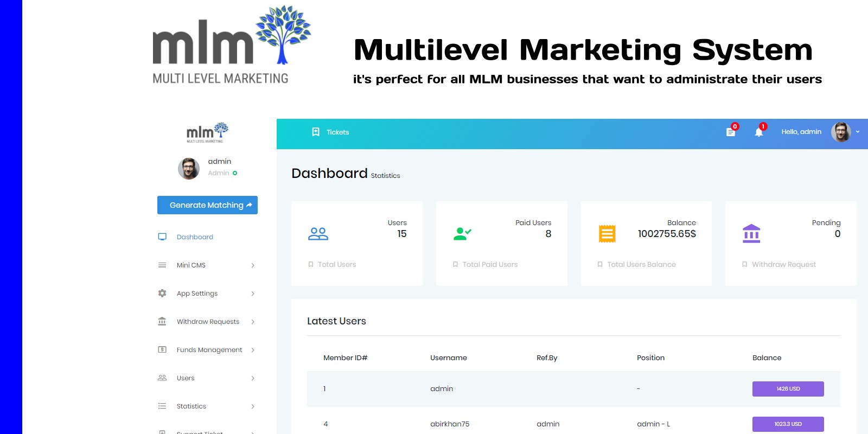Image resolution: width=868 pixels, height=434 pixels.
Task: Open the messages icon with 0 badge
Action: [x=731, y=132]
